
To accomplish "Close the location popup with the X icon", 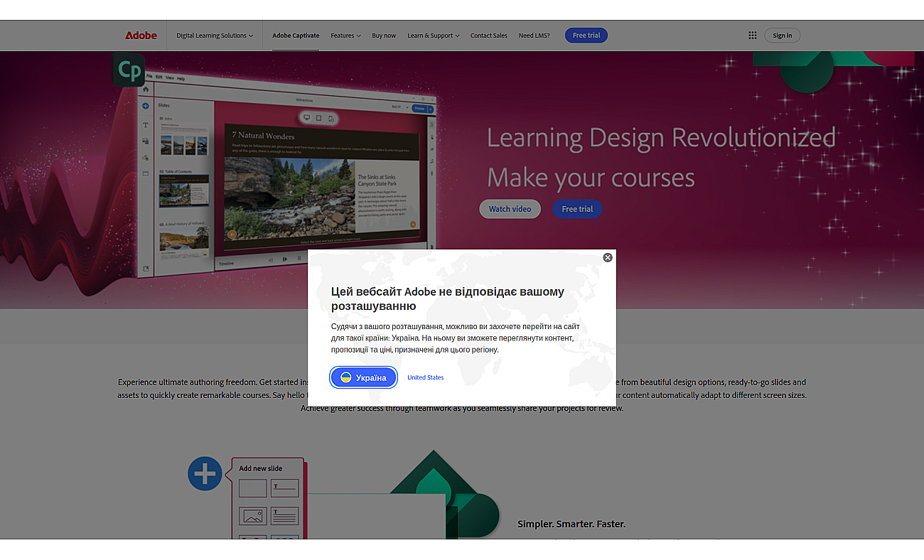I will click(608, 257).
